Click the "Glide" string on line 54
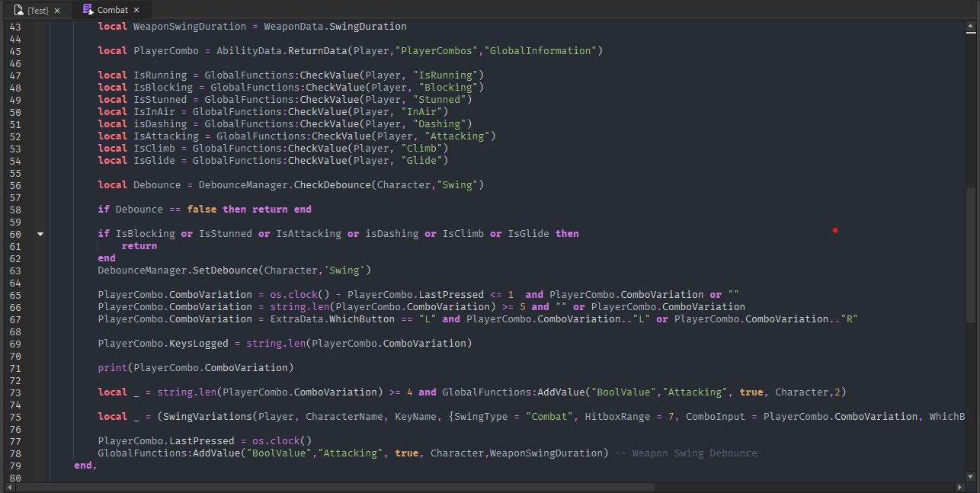Screen dimensions: 980x493 point(421,161)
